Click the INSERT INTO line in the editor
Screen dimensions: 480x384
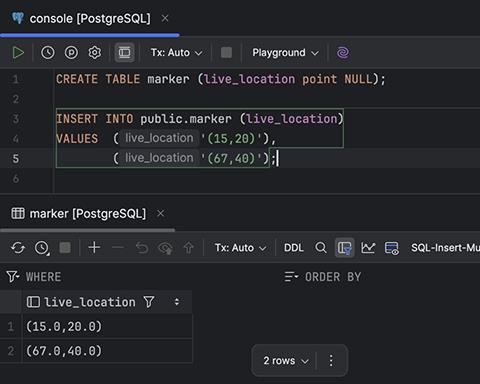point(199,119)
